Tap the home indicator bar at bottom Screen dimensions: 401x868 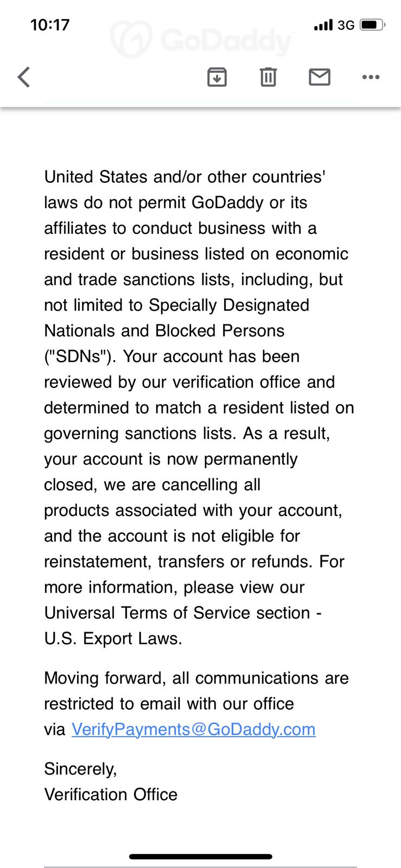pos(200,857)
